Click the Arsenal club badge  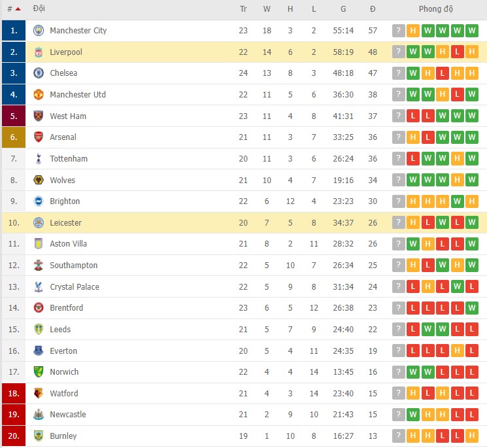pyautogui.click(x=39, y=137)
